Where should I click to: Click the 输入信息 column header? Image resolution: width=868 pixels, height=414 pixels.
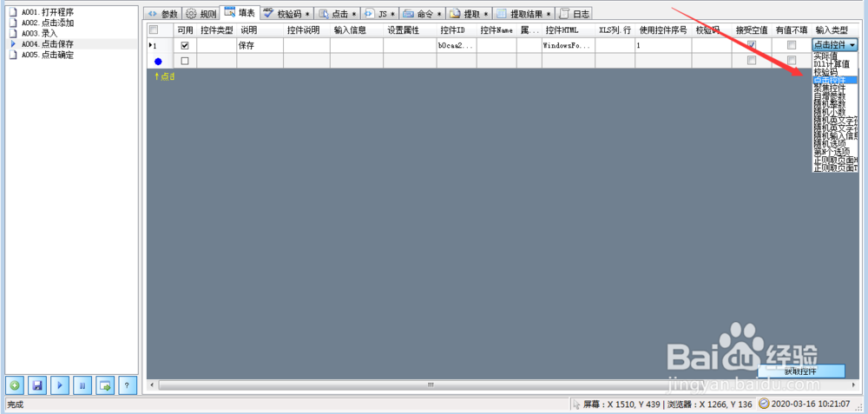pyautogui.click(x=357, y=30)
